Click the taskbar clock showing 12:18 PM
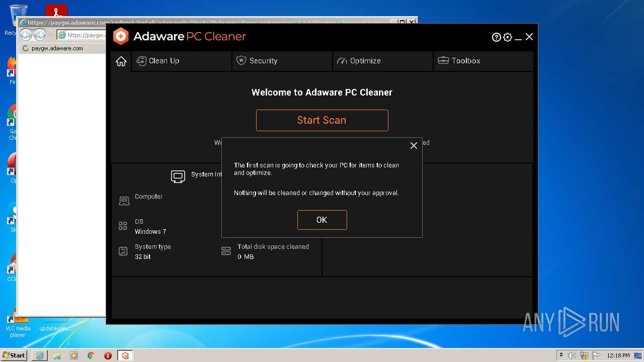 tap(618, 355)
